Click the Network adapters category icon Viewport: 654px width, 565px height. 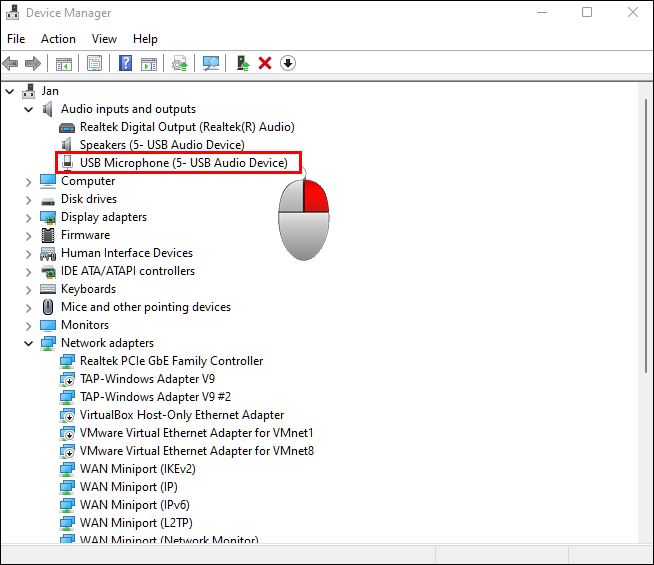coord(48,343)
